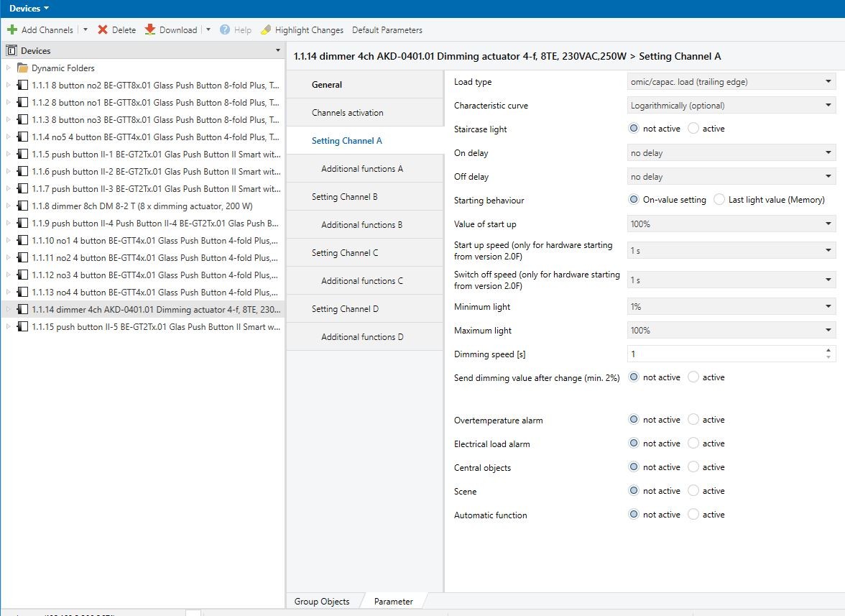Increase Dimming speed with up stepper arrow
Image resolution: width=845 pixels, height=616 pixels.
(x=828, y=350)
